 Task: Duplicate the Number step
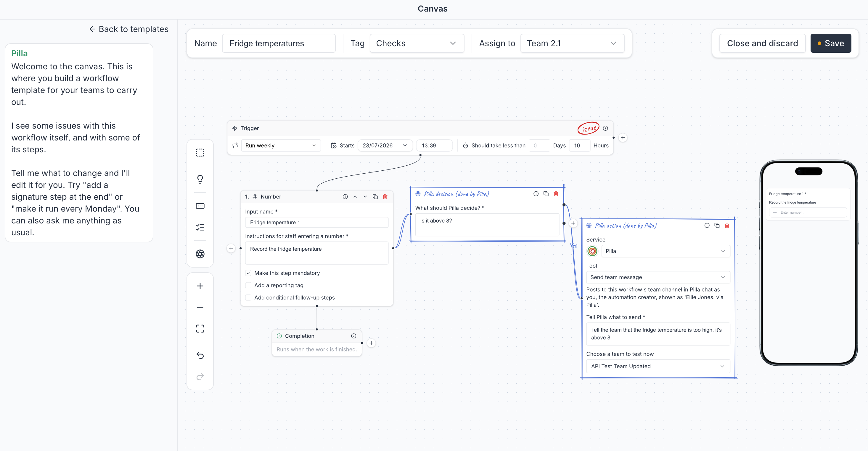pos(375,197)
